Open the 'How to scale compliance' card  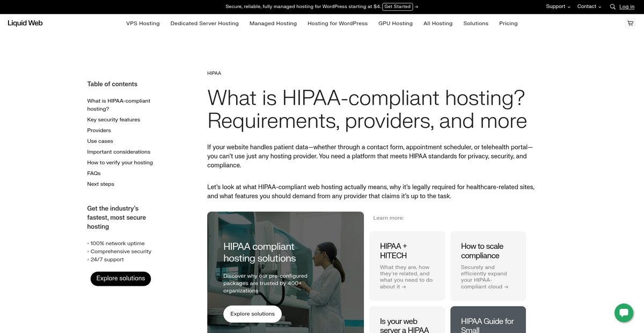pyautogui.click(x=488, y=266)
